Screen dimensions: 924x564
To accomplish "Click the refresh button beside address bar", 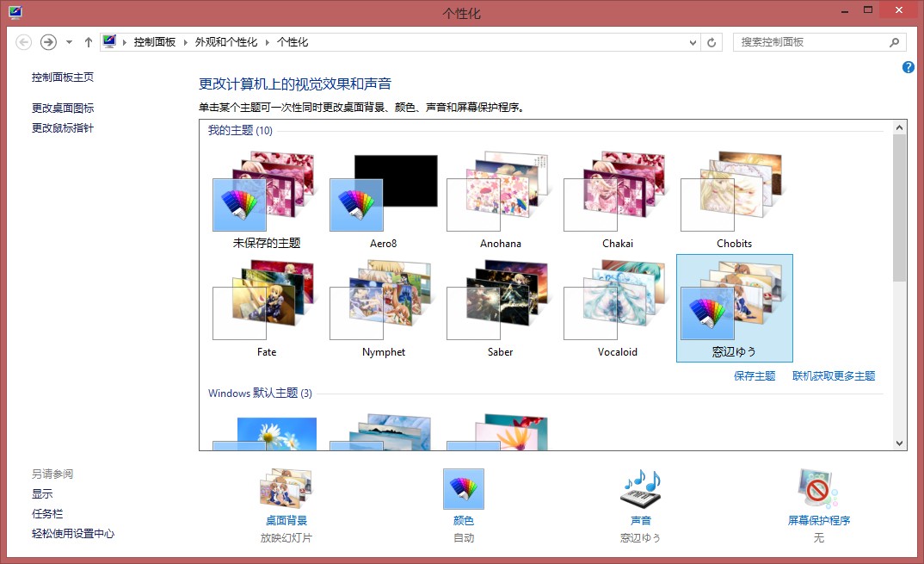I will [711, 42].
